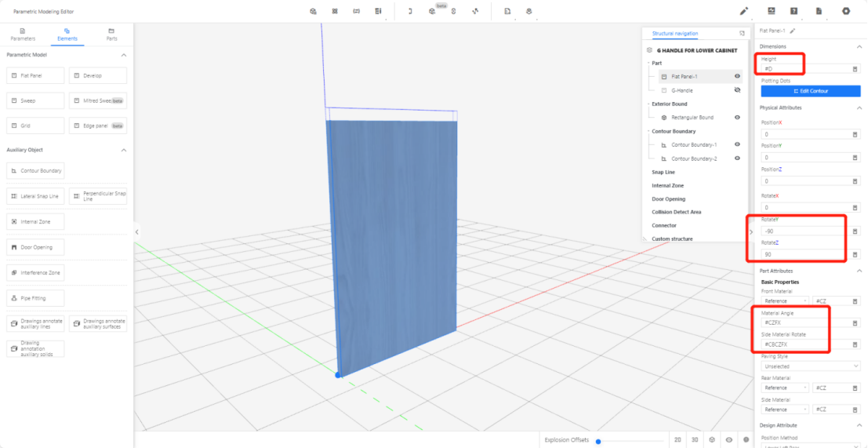Click the pencil icon beside Flat Panel-1
Image resolution: width=868 pixels, height=448 pixels.
click(793, 31)
